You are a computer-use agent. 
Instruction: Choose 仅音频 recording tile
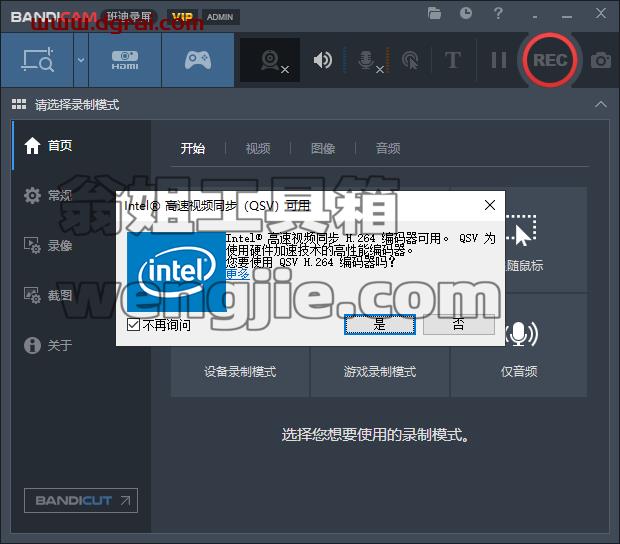point(519,371)
